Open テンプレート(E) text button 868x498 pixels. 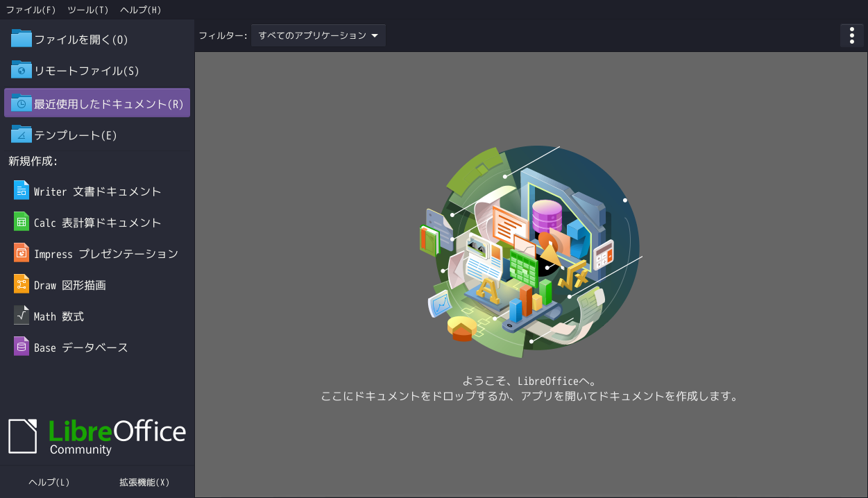[x=76, y=135]
